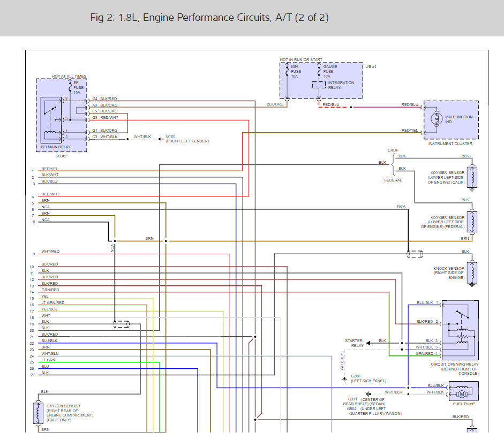The image size is (504, 440).
Task: Click the vertical 'WHT/BLK' label above G200
Action: point(342,362)
